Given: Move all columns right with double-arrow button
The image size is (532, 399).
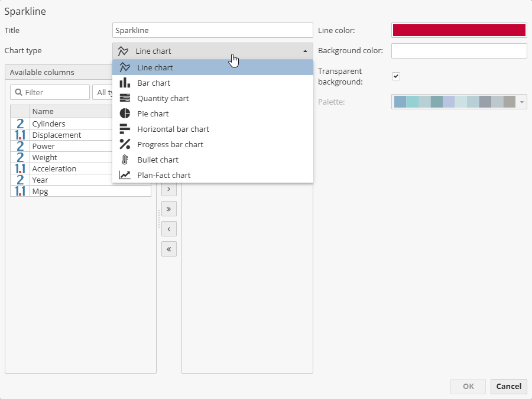Looking at the screenshot, I should (168, 209).
